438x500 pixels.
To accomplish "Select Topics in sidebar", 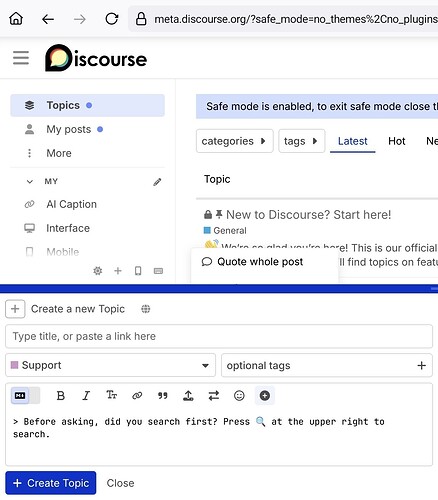I will coord(87,105).
